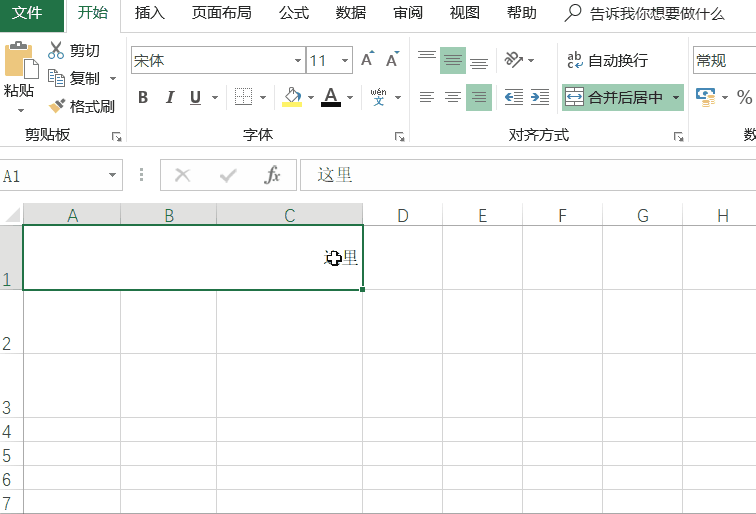Toggle middle vertical alignment

pyautogui.click(x=453, y=60)
